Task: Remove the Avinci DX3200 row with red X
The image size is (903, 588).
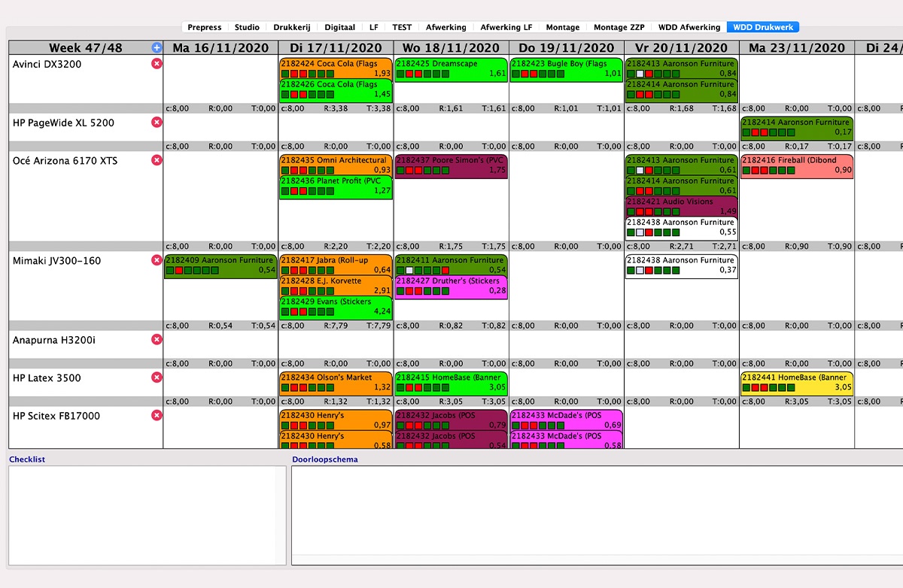Action: coord(157,64)
